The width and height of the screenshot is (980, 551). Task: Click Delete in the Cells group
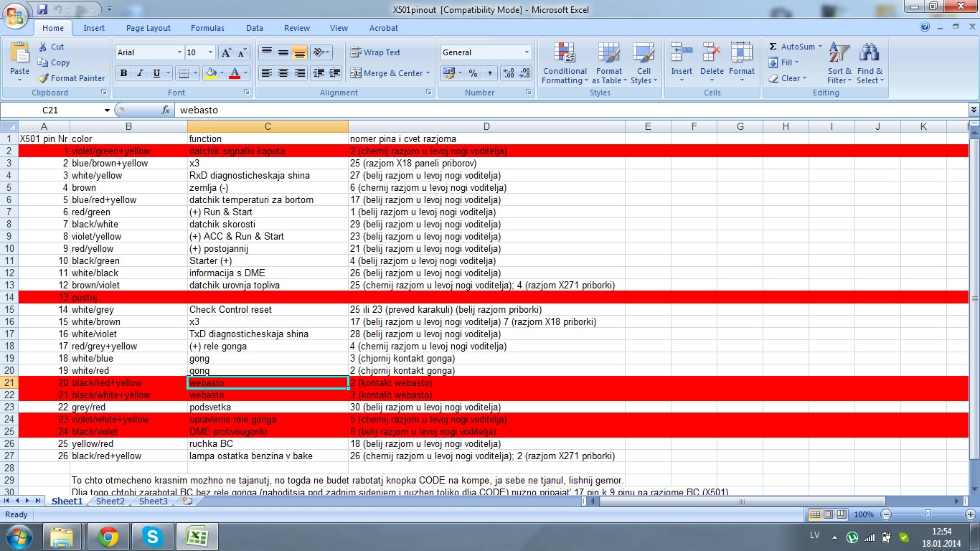712,63
